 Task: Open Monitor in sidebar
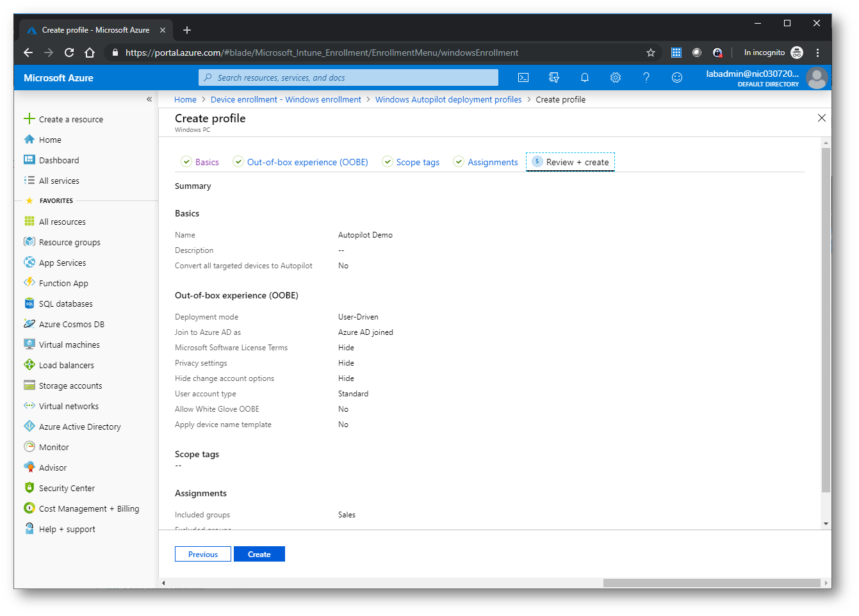(x=54, y=447)
